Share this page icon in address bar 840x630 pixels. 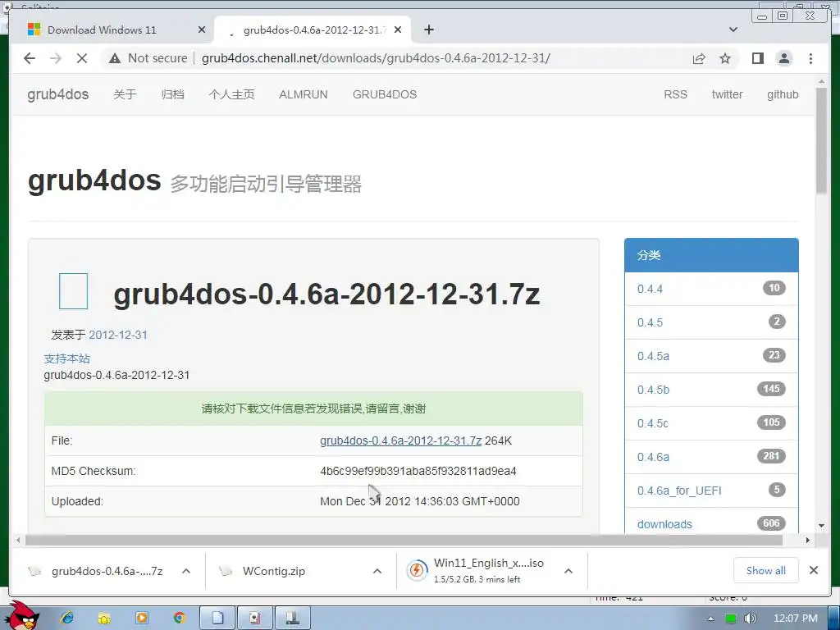coord(699,58)
